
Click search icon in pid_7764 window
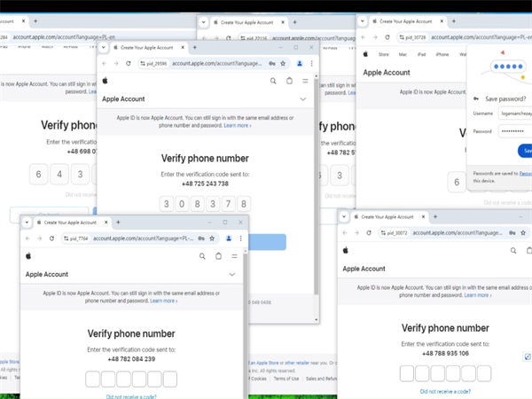(202, 256)
